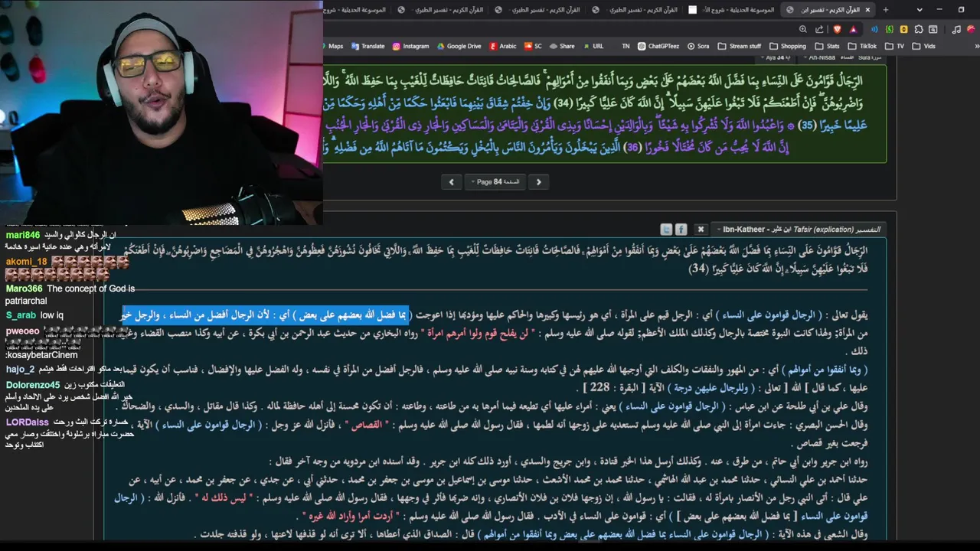
Task: Open the page zoom magnifier icon
Action: pyautogui.click(x=802, y=29)
